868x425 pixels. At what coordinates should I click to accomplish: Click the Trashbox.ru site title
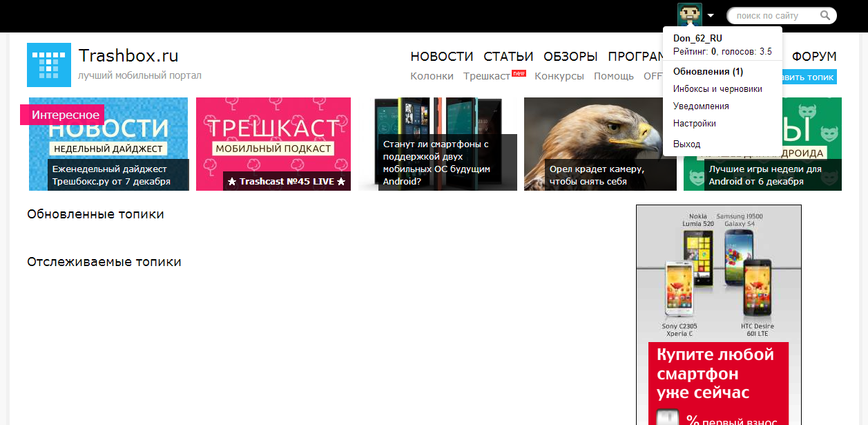click(x=128, y=56)
